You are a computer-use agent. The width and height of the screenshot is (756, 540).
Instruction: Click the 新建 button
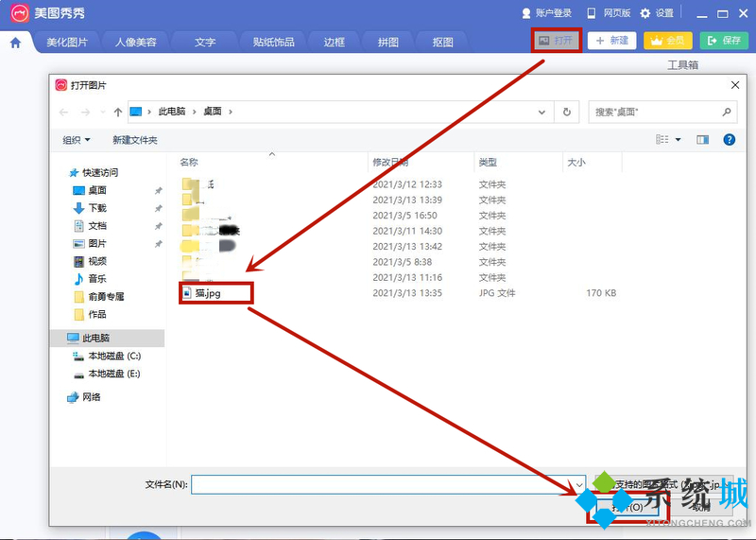[611, 41]
